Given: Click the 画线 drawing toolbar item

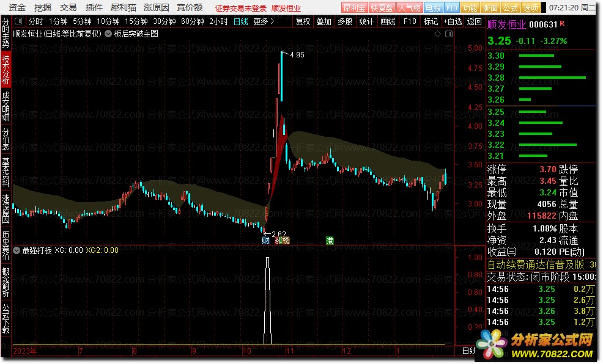Looking at the screenshot, I should pyautogui.click(x=388, y=21).
